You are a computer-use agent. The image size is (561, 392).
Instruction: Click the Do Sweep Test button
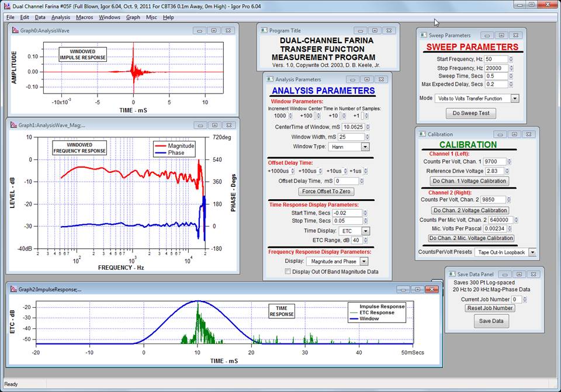(x=471, y=113)
